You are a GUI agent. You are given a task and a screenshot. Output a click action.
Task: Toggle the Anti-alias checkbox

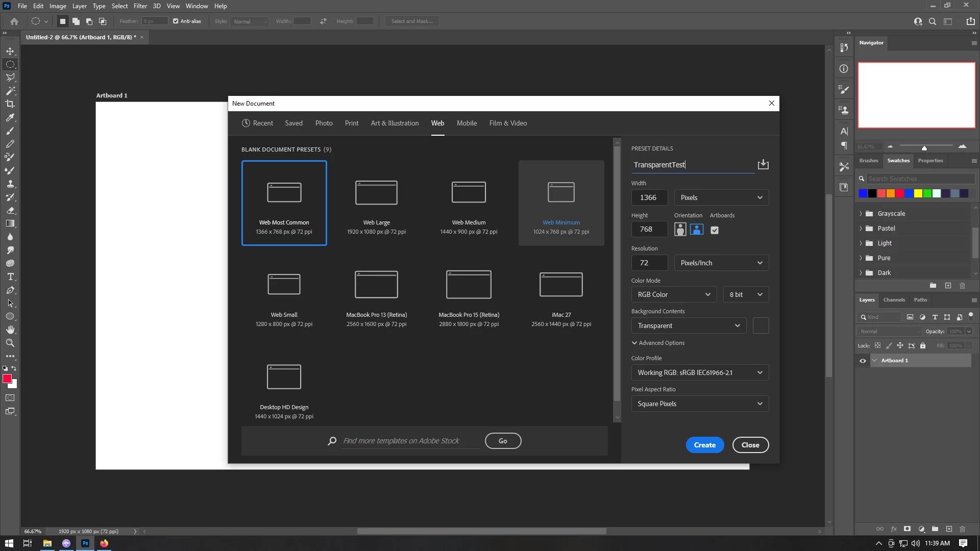coord(176,21)
